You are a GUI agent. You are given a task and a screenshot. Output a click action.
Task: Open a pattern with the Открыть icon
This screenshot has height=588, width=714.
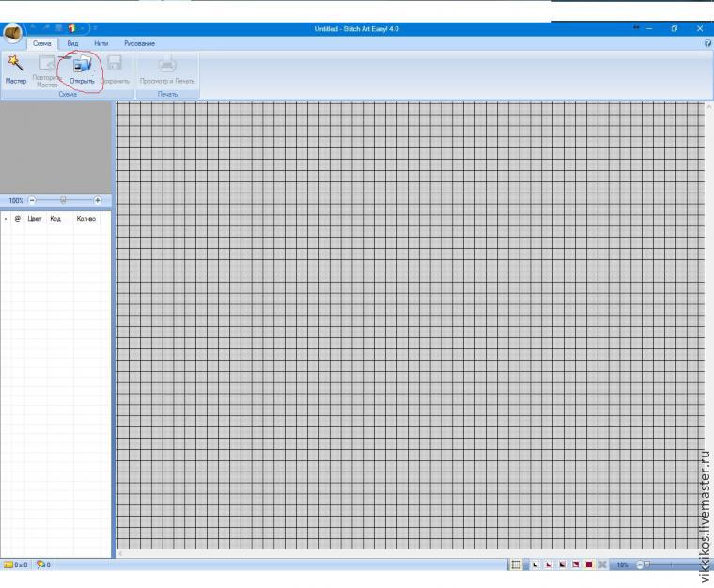[83, 64]
